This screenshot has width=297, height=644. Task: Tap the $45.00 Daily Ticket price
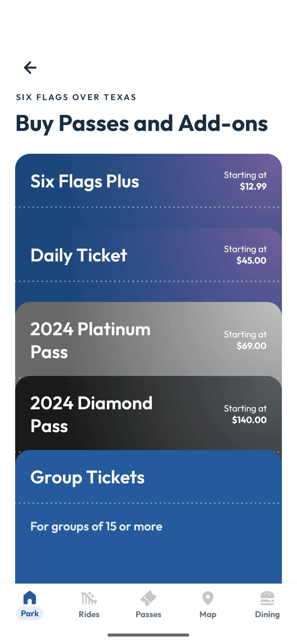(251, 260)
